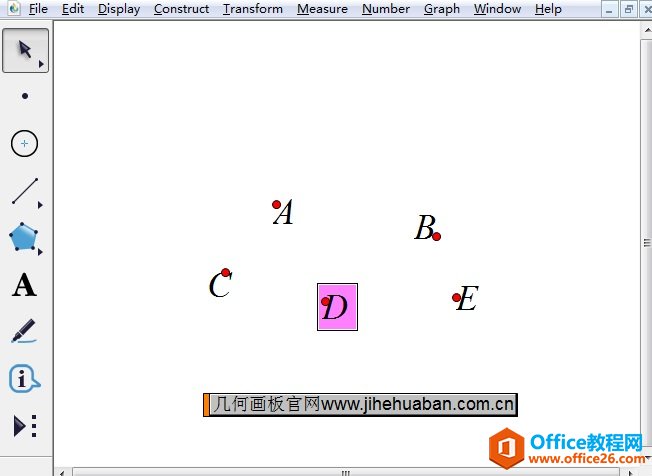The width and height of the screenshot is (652, 476).
Task: Click the horizontal scrollbar thumb
Action: click(x=346, y=473)
